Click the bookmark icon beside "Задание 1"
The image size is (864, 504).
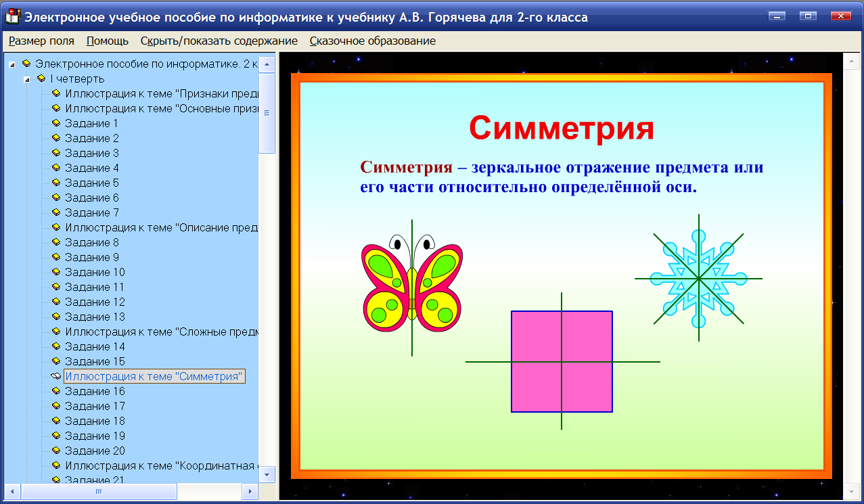(x=55, y=123)
